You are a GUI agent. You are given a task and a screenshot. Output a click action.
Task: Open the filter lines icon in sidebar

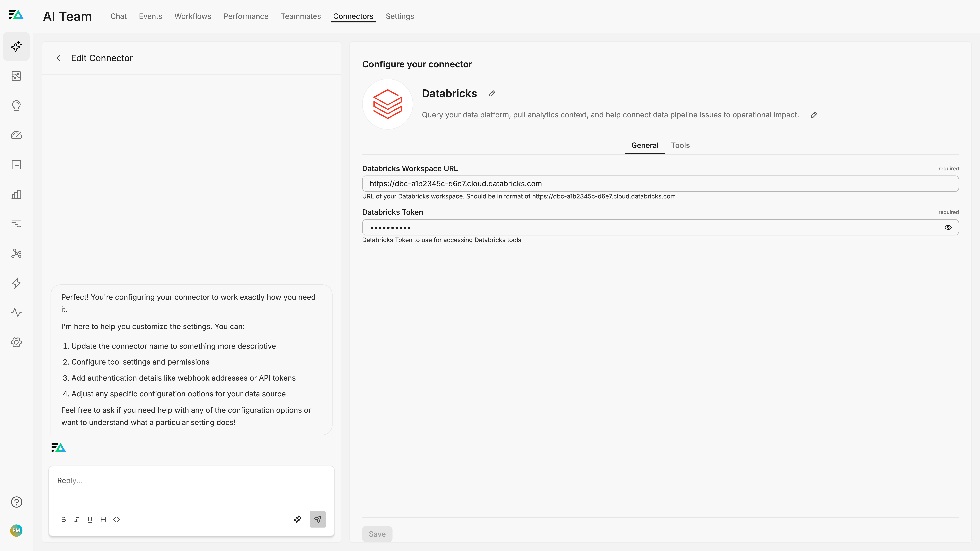(16, 224)
